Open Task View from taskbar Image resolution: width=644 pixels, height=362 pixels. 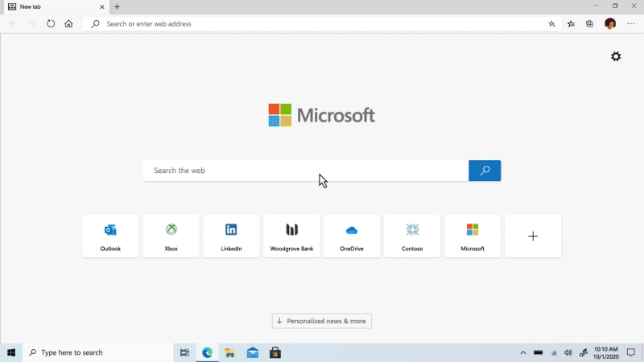[x=184, y=352]
